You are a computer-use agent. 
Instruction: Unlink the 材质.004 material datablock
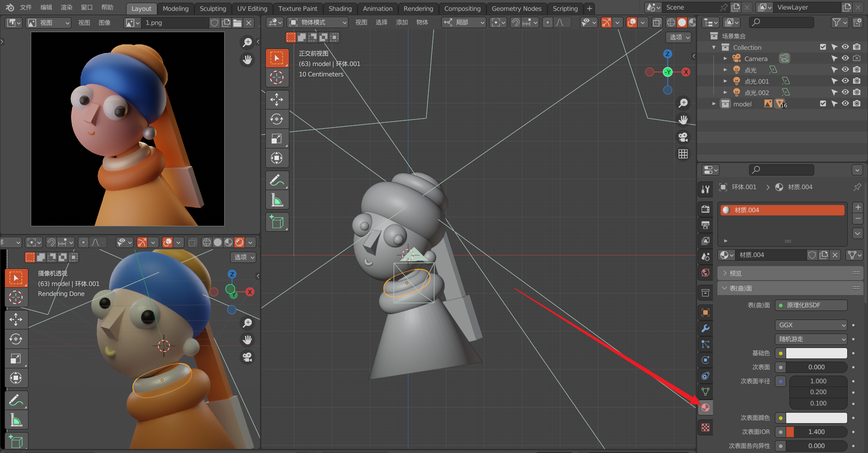point(835,255)
